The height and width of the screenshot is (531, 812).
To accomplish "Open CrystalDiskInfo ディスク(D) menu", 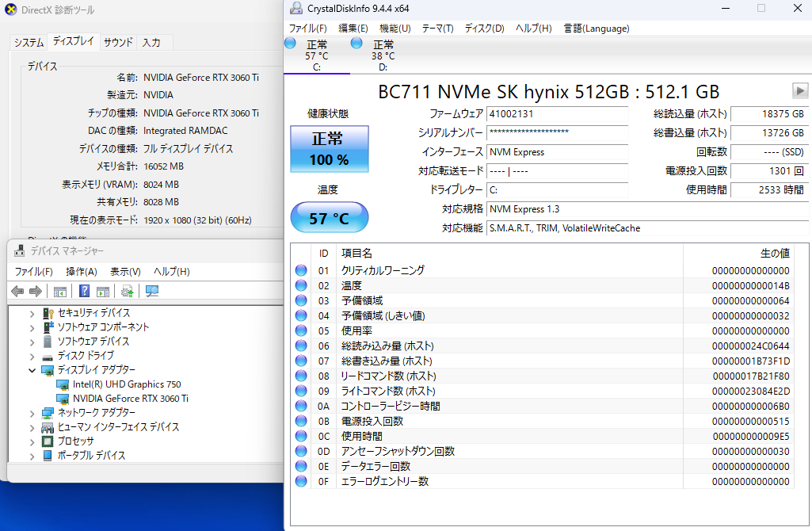I will click(x=484, y=29).
